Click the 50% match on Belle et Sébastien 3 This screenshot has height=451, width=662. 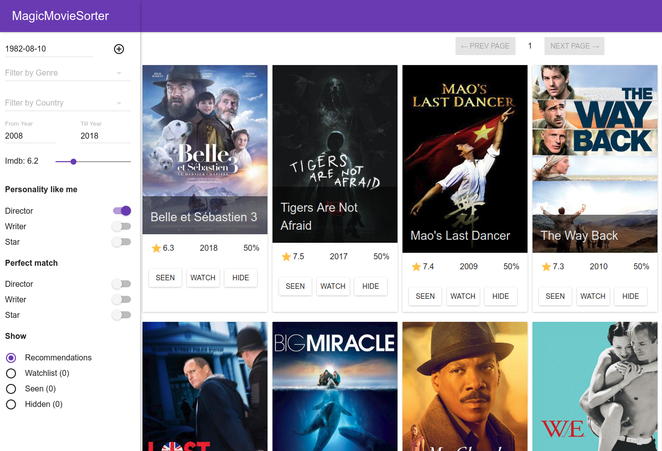click(x=251, y=248)
